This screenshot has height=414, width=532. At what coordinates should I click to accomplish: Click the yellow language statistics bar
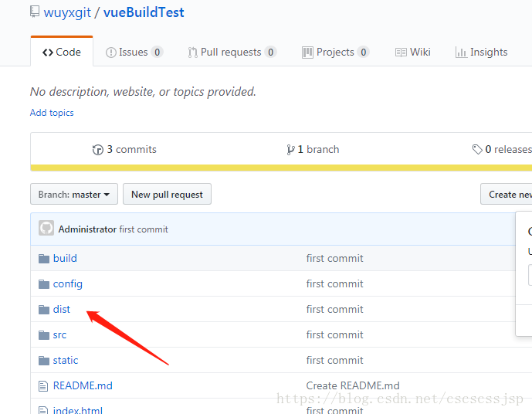point(281,168)
